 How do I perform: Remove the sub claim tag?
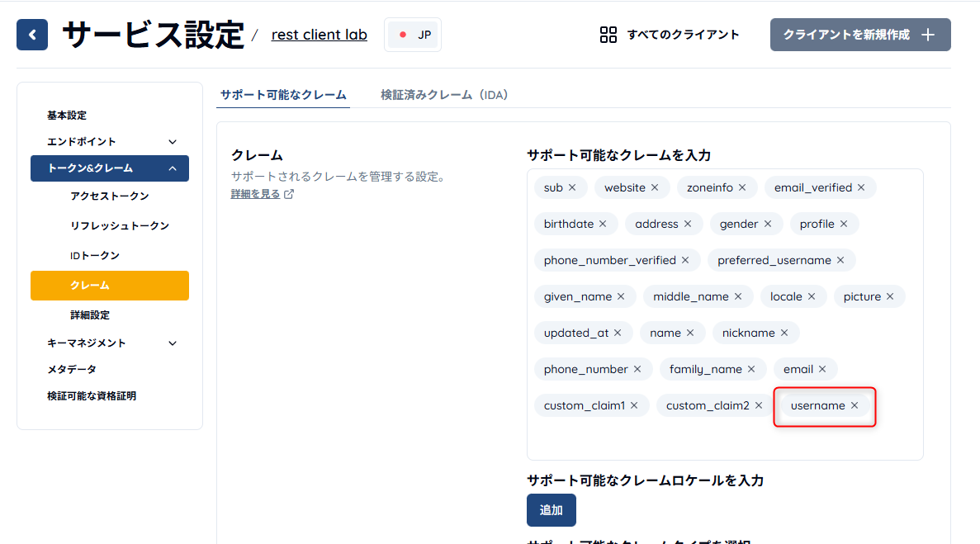(572, 187)
